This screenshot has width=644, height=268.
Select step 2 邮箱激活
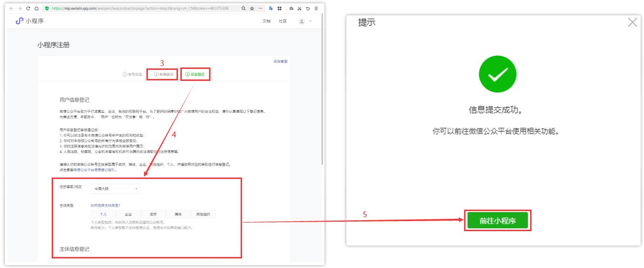tap(164, 74)
